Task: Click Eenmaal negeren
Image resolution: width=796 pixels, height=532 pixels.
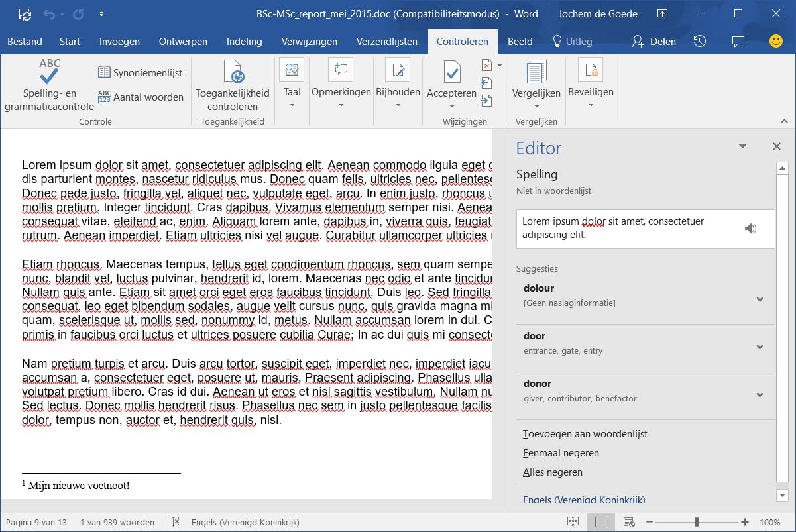Action: click(x=561, y=453)
